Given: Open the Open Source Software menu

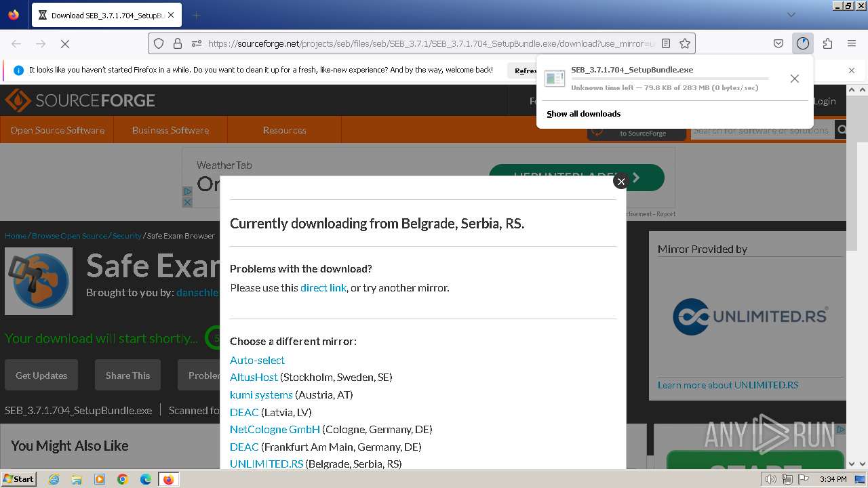Looking at the screenshot, I should [57, 130].
